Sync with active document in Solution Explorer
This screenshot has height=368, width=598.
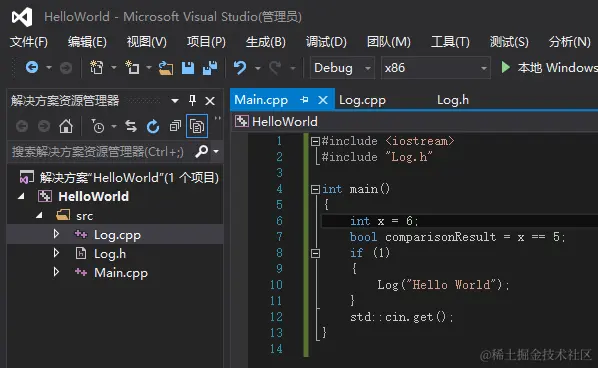click(131, 126)
